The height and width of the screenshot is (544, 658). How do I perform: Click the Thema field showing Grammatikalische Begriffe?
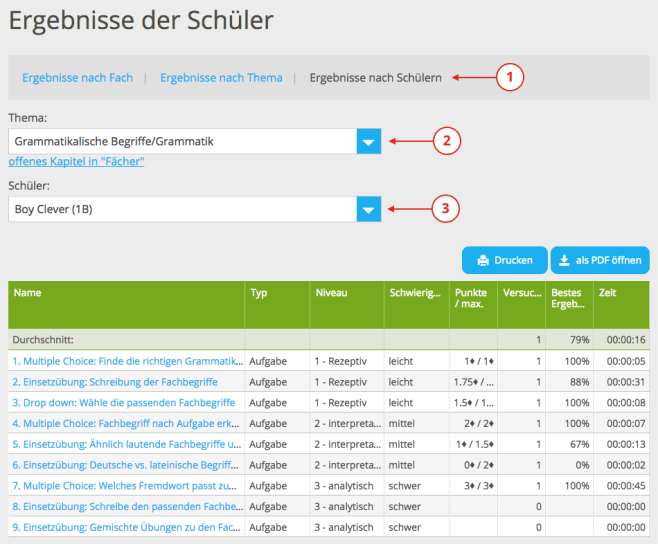[x=182, y=142]
